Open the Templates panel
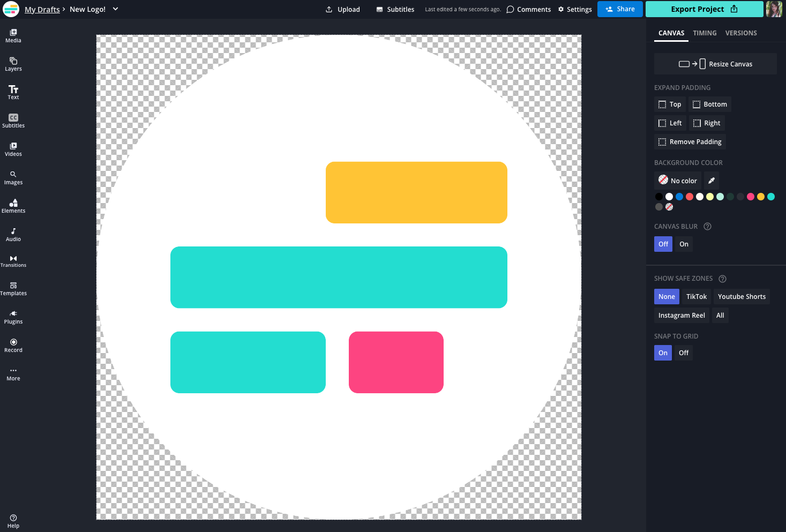The width and height of the screenshot is (786, 532). [13, 289]
